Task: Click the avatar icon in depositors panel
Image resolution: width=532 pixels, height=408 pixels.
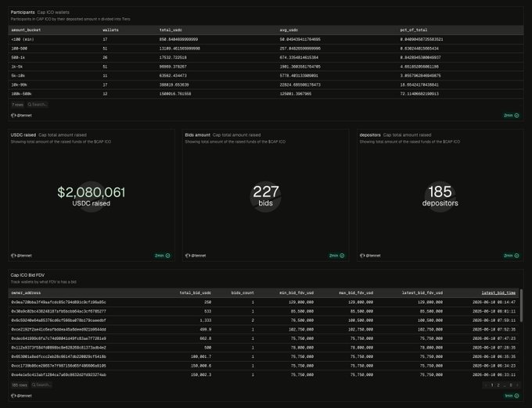Action: click(x=362, y=256)
